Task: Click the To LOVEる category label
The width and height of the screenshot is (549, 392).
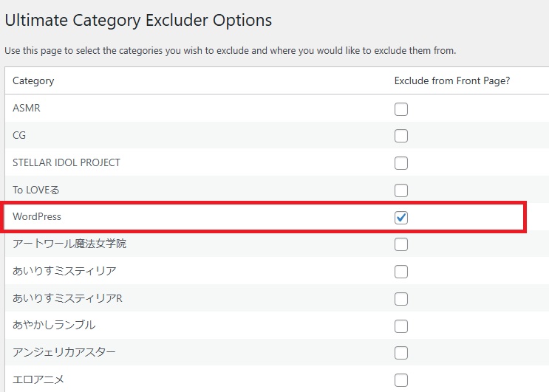Action: click(36, 190)
